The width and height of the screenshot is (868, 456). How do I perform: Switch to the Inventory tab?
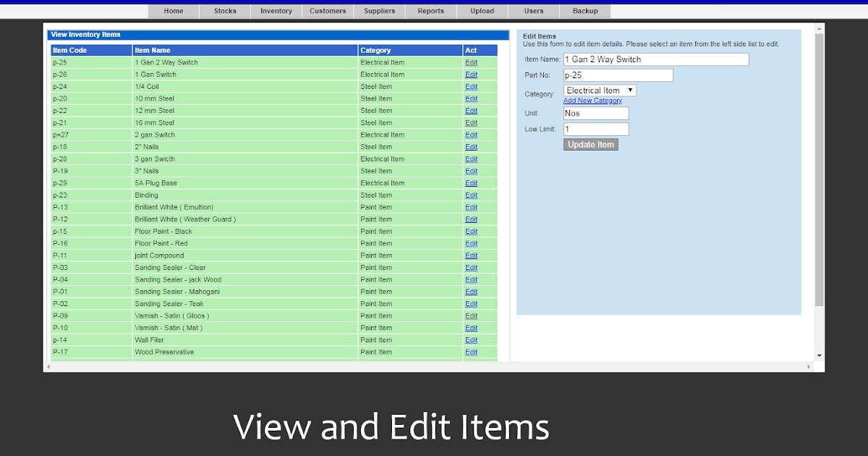click(x=276, y=11)
